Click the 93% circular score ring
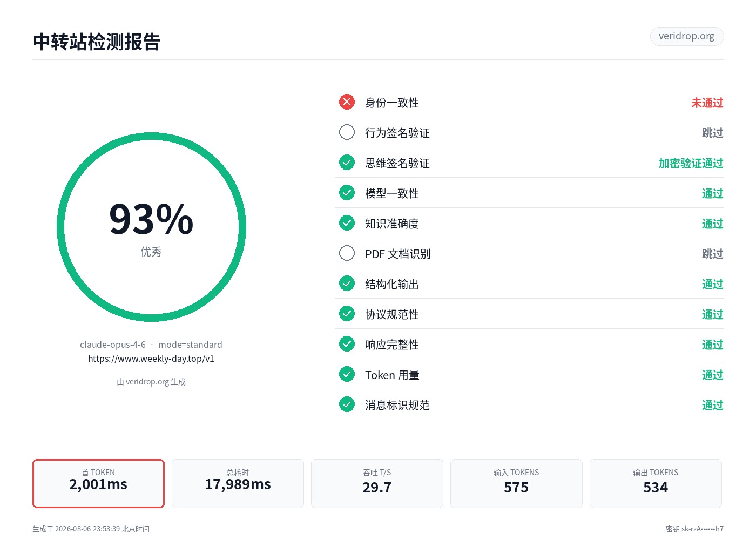The image size is (756, 540). click(x=151, y=227)
